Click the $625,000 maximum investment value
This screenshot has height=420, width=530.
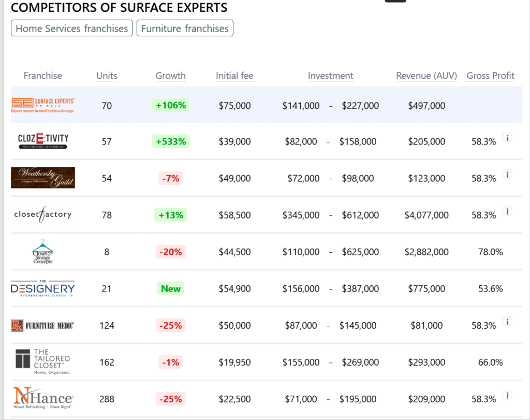pos(360,252)
